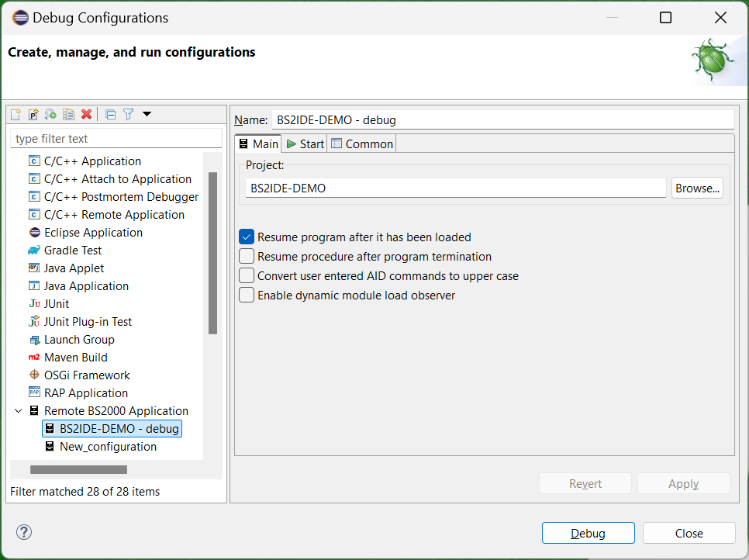Uncheck Resume program after it has been loaded

[x=247, y=237]
